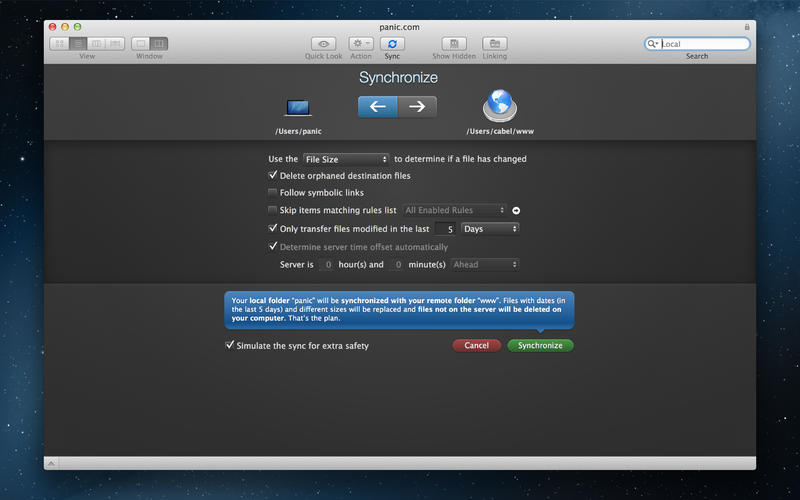Viewport: 800px width, 500px height.
Task: Uncheck Only transfer files modified in last
Action: (273, 228)
